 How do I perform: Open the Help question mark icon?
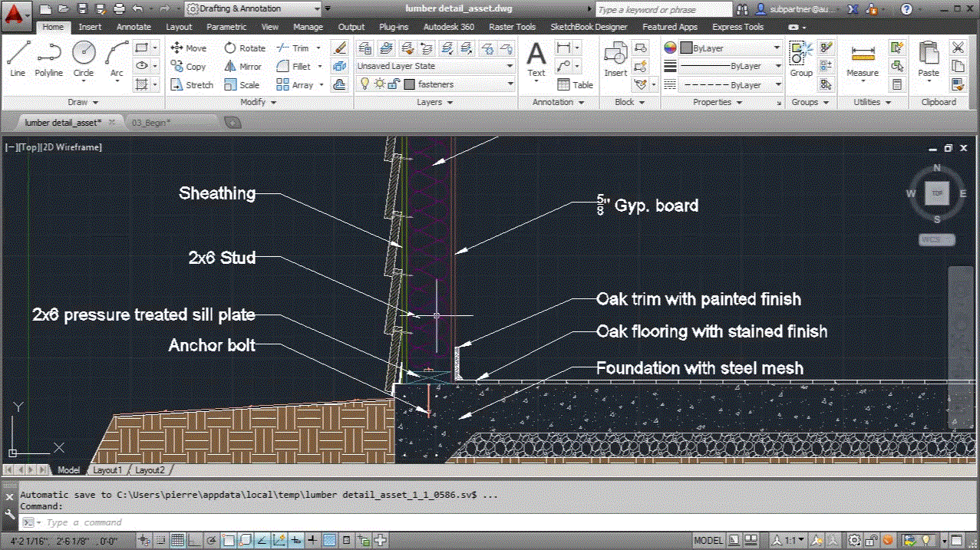[x=906, y=9]
